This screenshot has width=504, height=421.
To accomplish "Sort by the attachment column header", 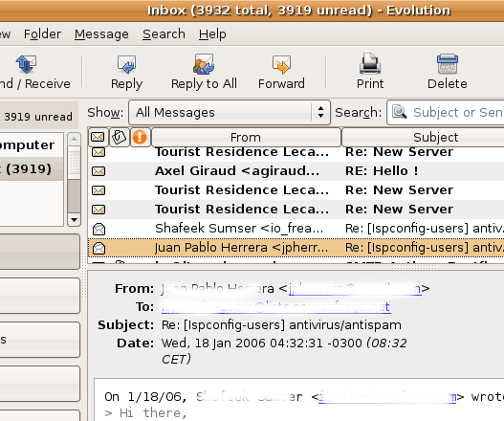I will tap(119, 137).
